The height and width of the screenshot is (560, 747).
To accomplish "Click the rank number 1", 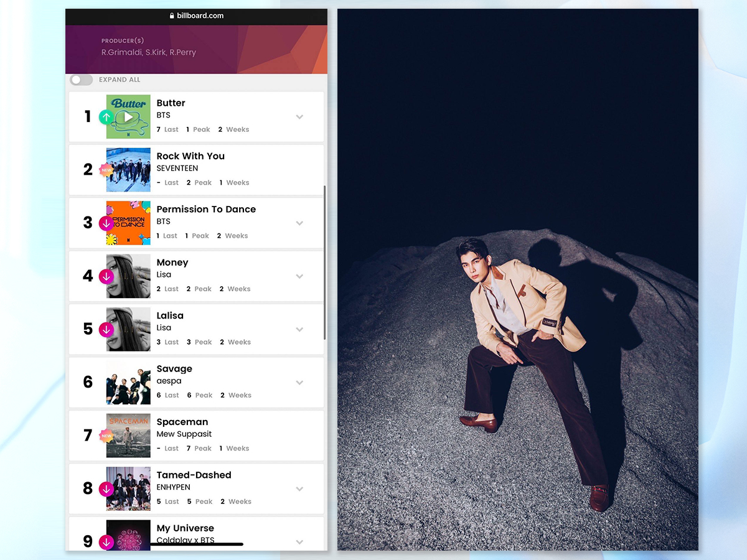I will [x=88, y=117].
